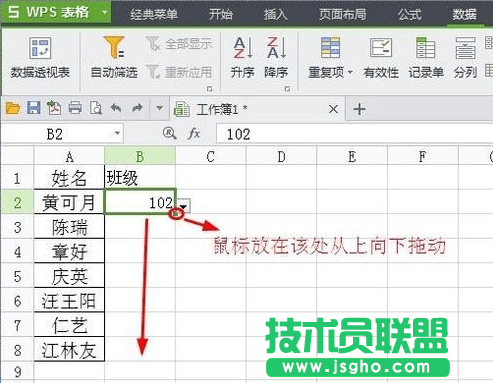The width and height of the screenshot is (493, 383).
Task: Select row 2 header
Action: coord(17,202)
